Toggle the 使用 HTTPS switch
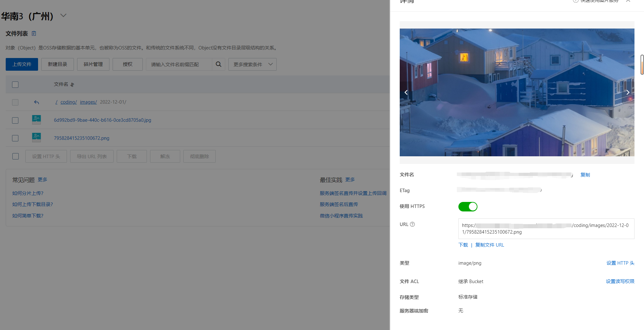The image size is (644, 330). (468, 207)
